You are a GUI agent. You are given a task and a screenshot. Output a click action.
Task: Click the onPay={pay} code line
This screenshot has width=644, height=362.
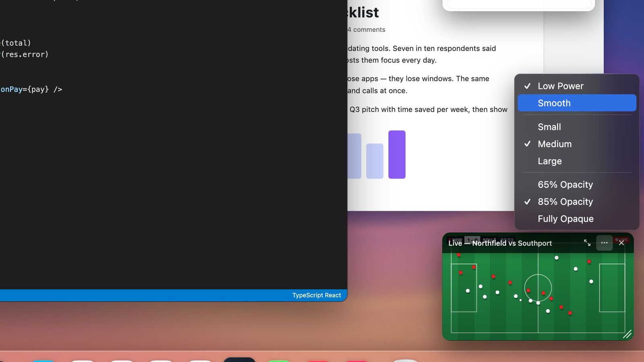31,89
